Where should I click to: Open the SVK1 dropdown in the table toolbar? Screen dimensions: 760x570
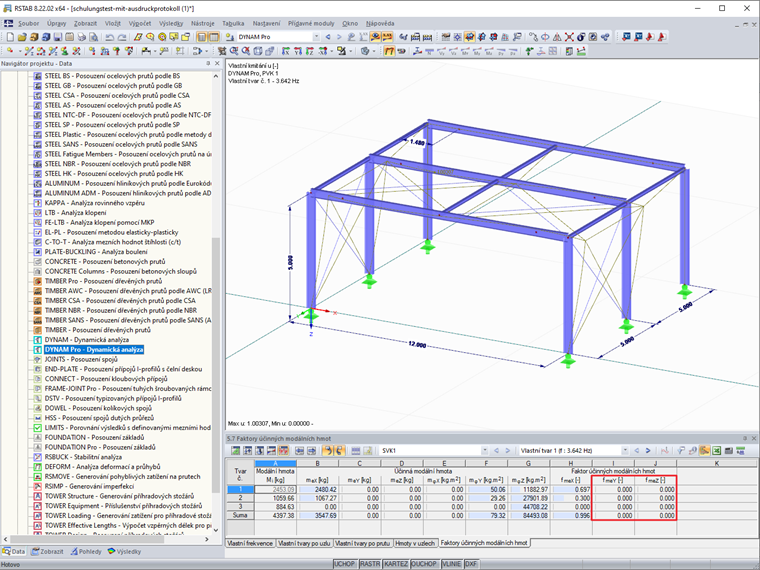tap(484, 451)
